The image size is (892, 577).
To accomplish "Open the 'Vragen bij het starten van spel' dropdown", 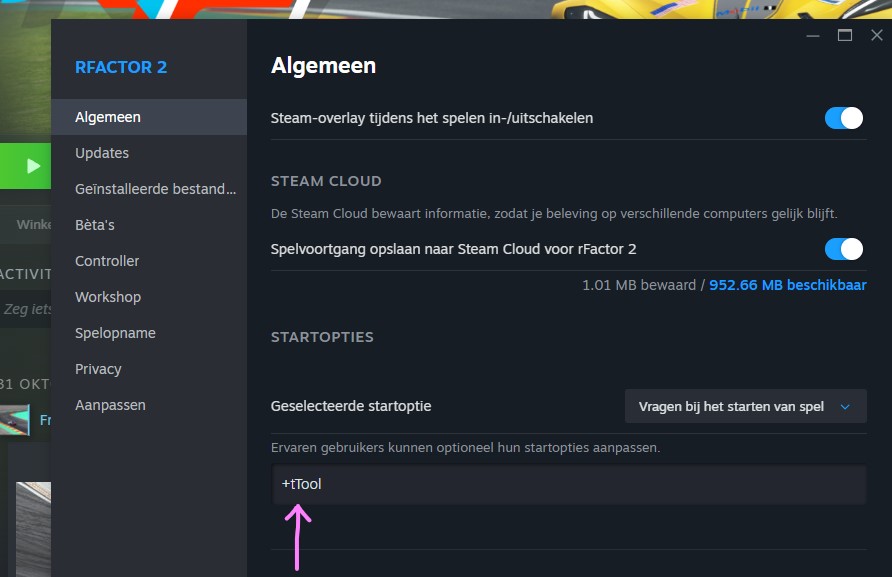I will [745, 406].
